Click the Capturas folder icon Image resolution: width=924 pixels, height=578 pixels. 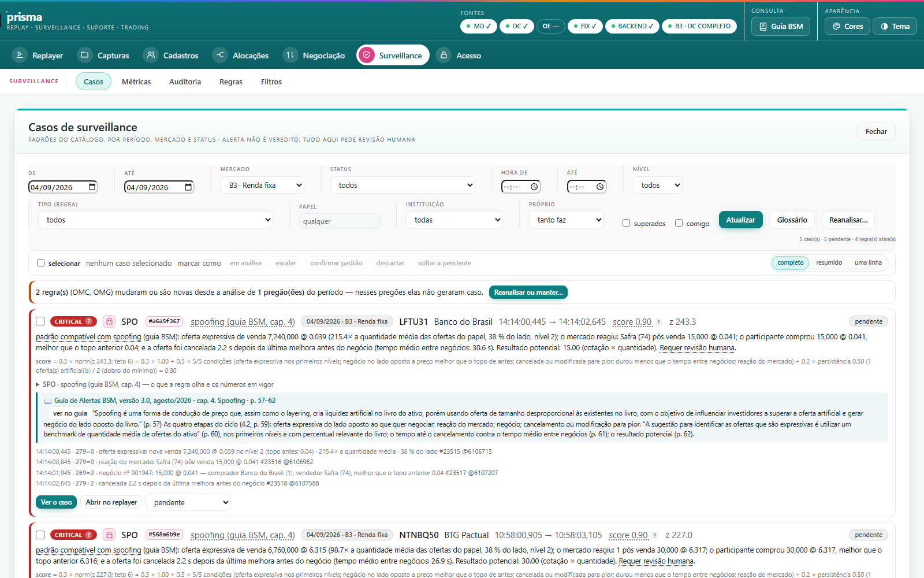coord(85,55)
